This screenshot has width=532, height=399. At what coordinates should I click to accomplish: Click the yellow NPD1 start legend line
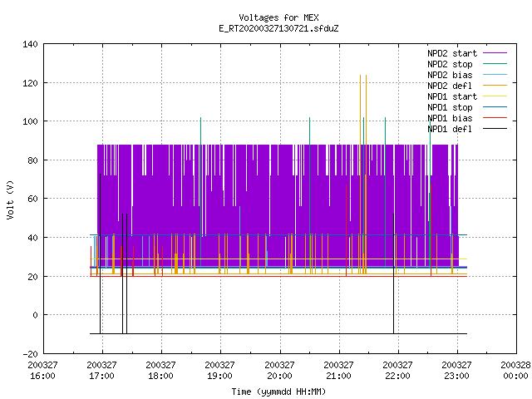(x=495, y=96)
